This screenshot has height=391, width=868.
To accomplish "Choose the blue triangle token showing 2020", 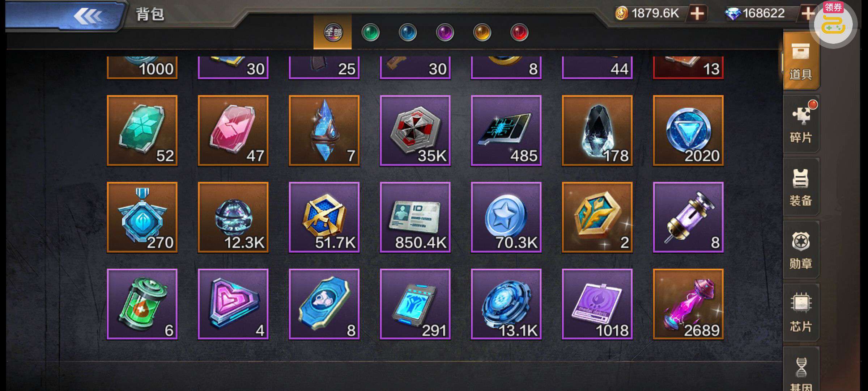I will (x=688, y=130).
